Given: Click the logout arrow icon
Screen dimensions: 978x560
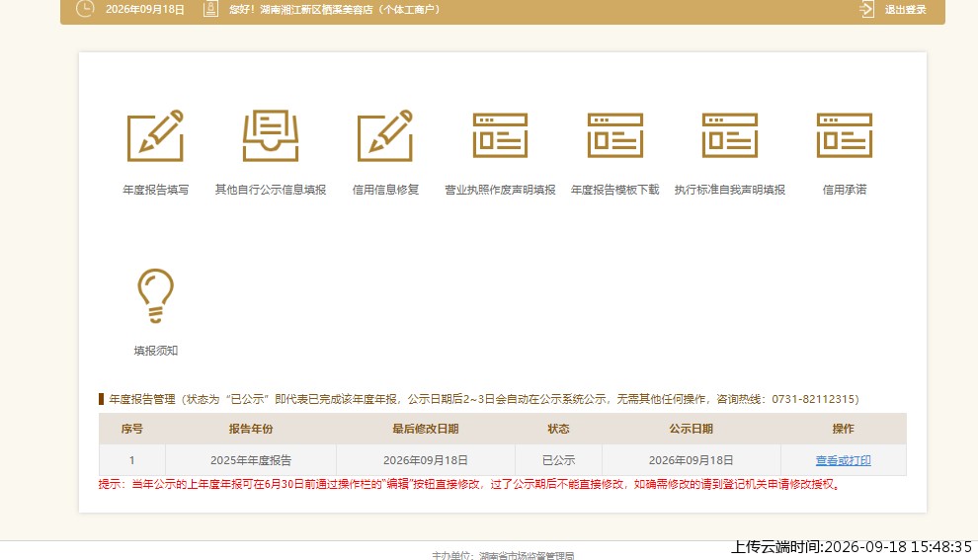Looking at the screenshot, I should click(867, 9).
